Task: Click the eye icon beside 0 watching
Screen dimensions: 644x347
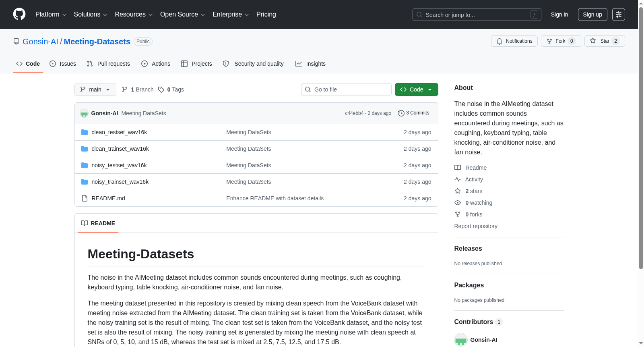Action: [x=458, y=203]
